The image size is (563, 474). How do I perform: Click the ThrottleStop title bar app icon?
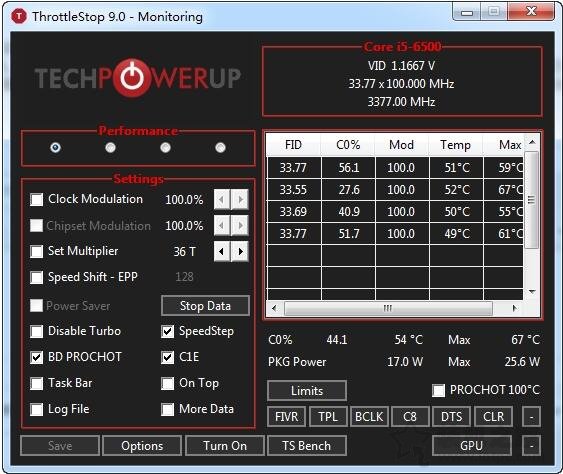(19, 16)
